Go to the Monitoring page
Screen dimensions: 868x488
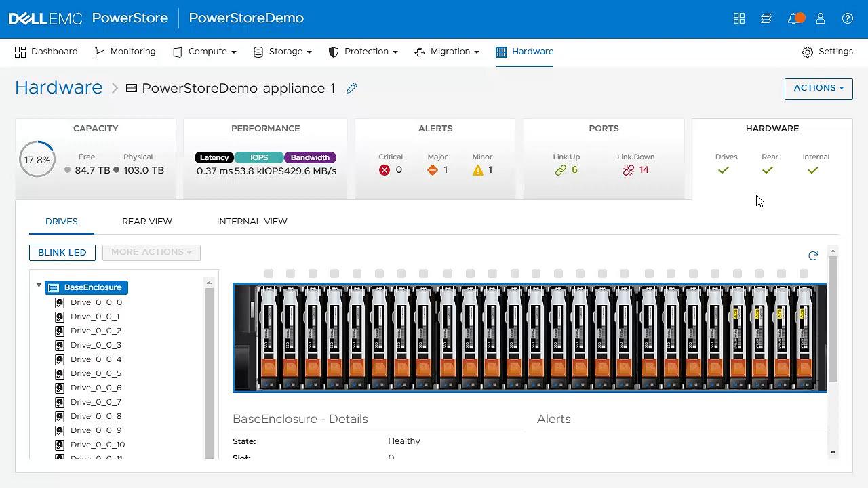125,52
